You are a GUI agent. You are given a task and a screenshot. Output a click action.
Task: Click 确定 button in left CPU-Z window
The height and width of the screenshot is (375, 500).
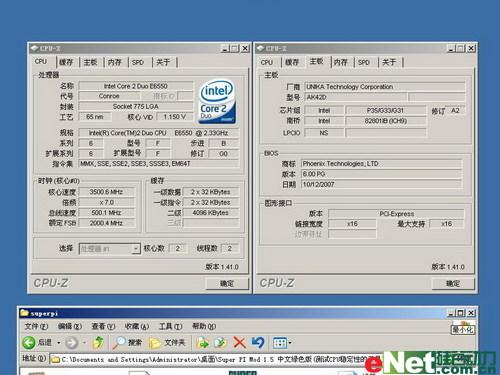(227, 283)
